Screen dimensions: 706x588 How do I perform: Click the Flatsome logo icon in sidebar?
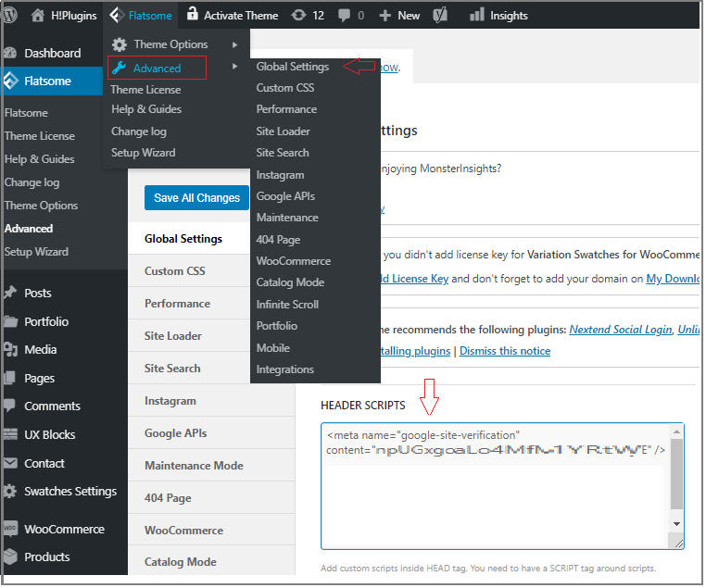pos(11,81)
